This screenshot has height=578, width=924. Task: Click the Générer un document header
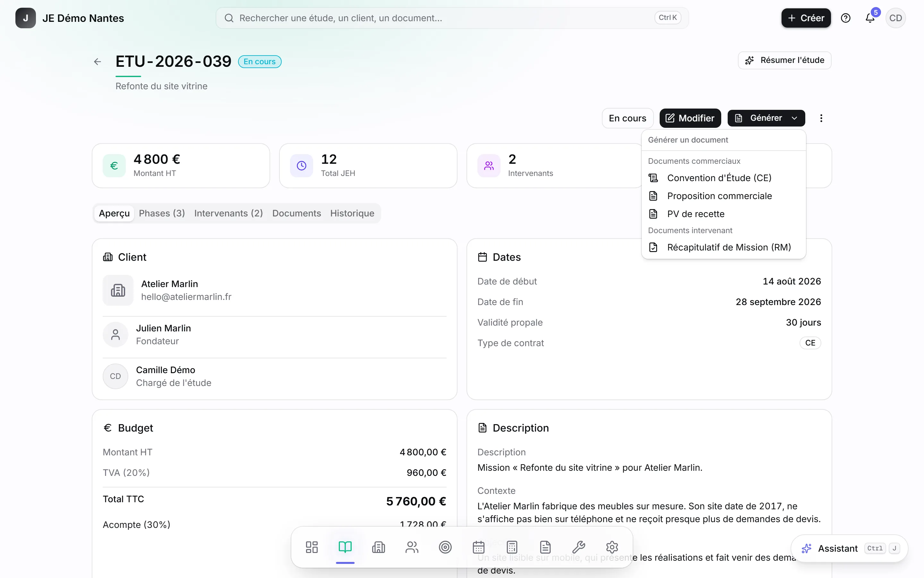pos(688,140)
